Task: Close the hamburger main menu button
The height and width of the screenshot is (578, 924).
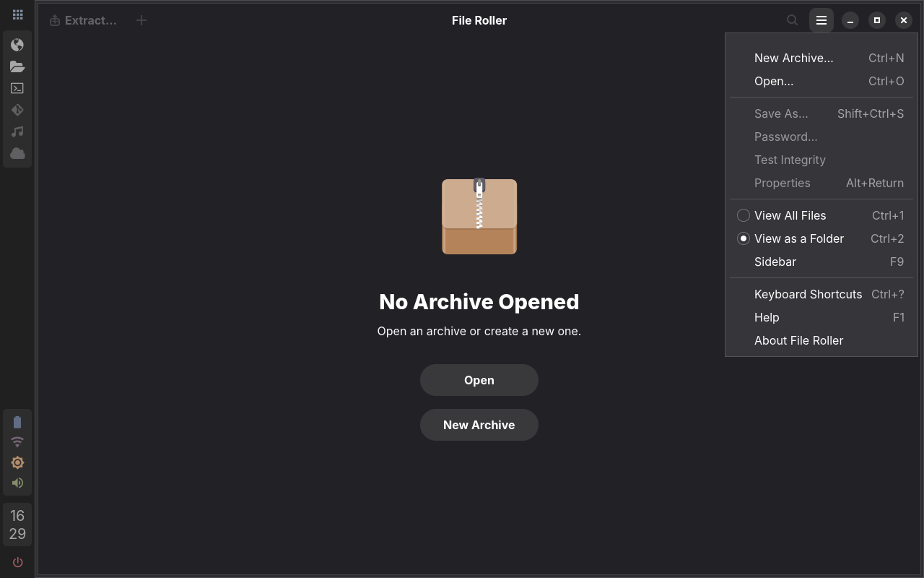Action: coord(821,20)
